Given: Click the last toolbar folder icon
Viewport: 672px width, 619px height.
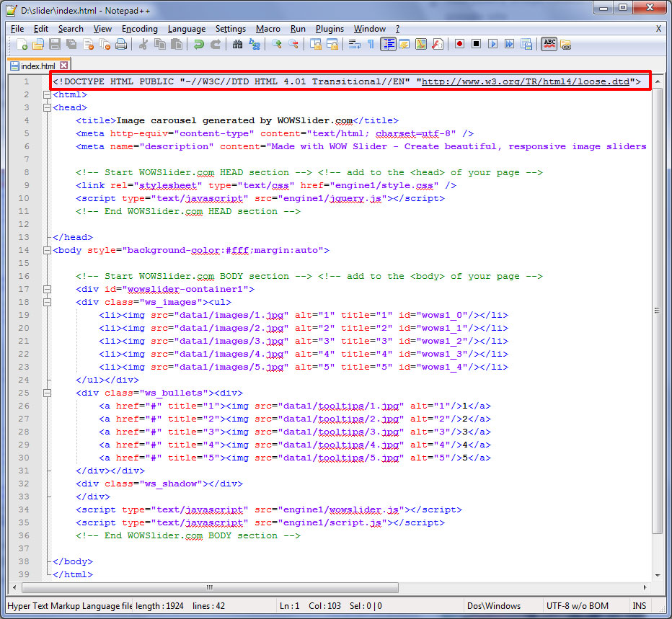Looking at the screenshot, I should click(x=566, y=44).
